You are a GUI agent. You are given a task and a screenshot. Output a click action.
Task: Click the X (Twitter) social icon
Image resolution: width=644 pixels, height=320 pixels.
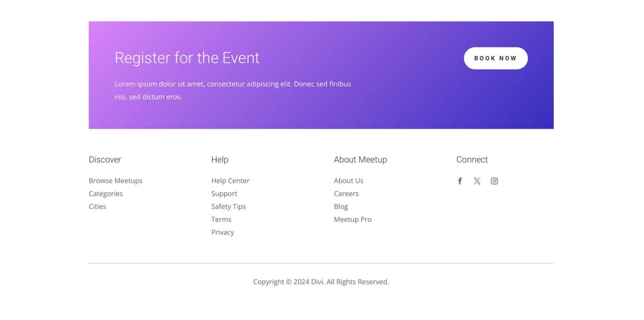pyautogui.click(x=477, y=181)
